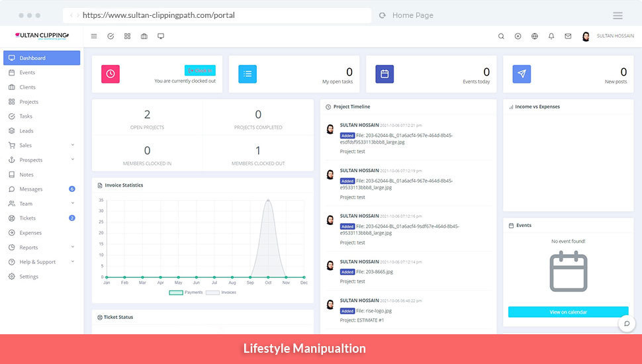This screenshot has width=642, height=364.
Task: Click the blue list icon for open tasks
Action: click(x=248, y=73)
